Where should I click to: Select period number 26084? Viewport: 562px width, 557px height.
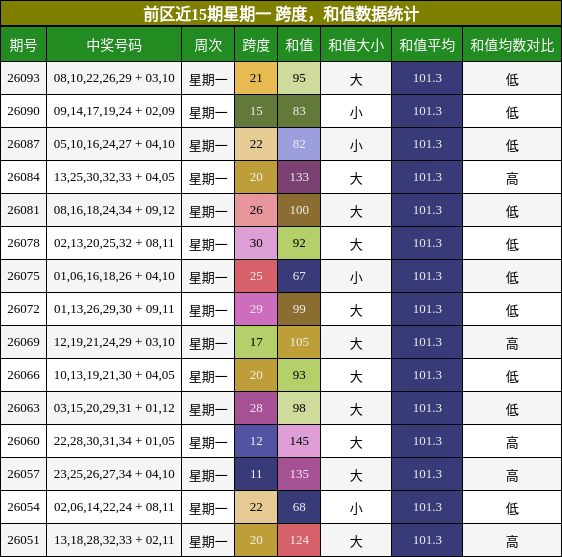(x=23, y=177)
